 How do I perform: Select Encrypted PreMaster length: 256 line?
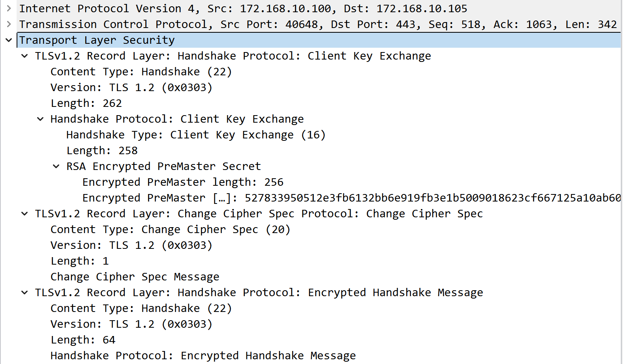tap(182, 182)
